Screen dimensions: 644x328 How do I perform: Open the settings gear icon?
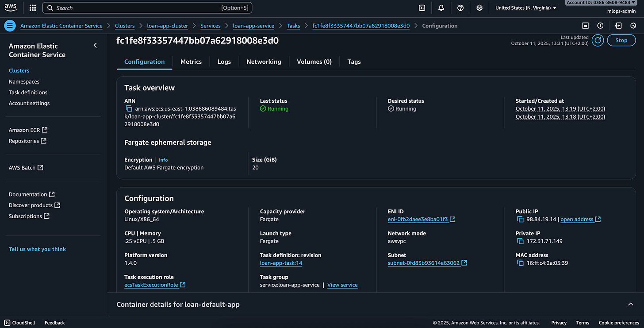479,8
